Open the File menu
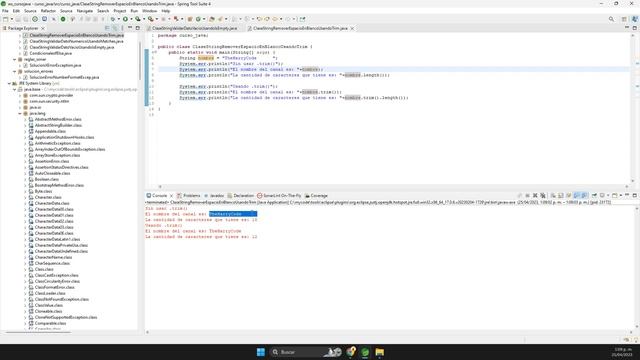Viewport: 640px width, 360px height. point(5,11)
